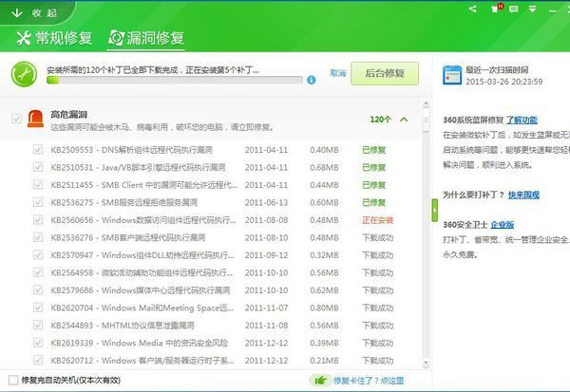Click the 正在安装 status text
The image size is (570, 392).
click(x=378, y=220)
